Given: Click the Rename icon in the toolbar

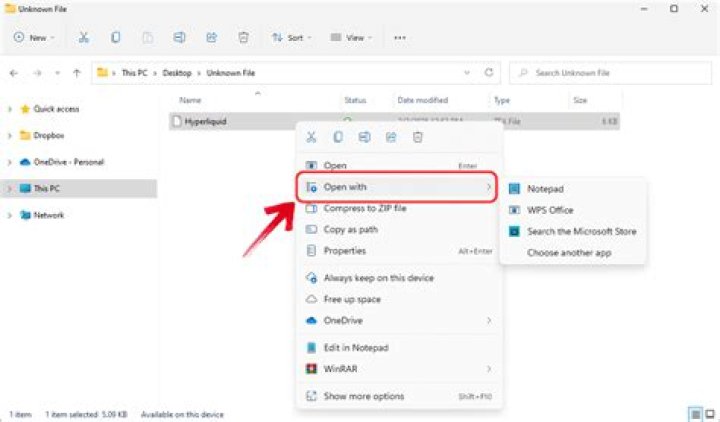Looking at the screenshot, I should [x=180, y=37].
